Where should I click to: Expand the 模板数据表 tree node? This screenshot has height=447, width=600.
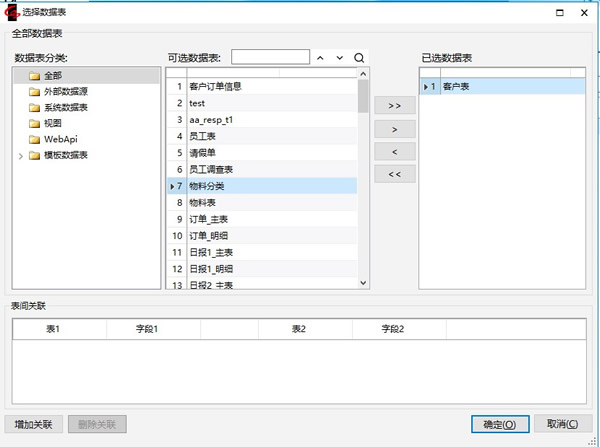point(20,155)
